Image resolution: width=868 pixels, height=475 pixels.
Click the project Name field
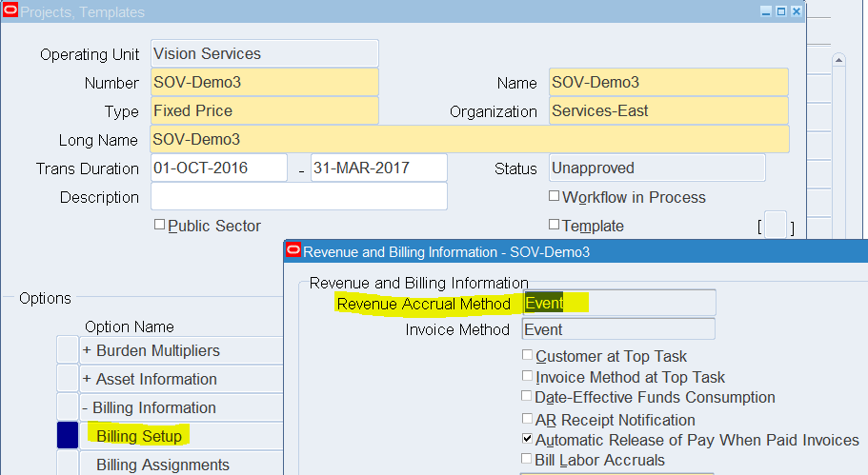pos(669,83)
